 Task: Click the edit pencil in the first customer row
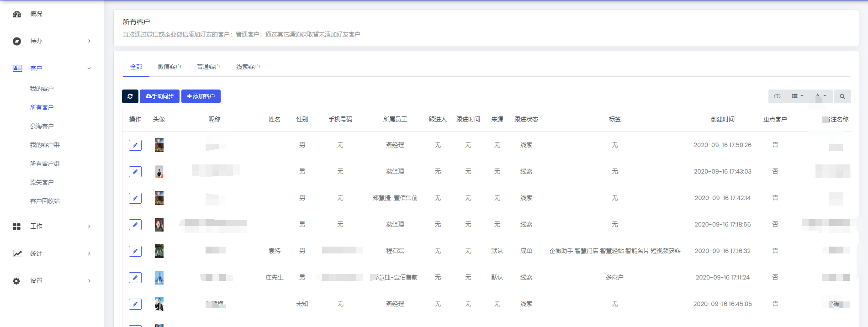135,145
